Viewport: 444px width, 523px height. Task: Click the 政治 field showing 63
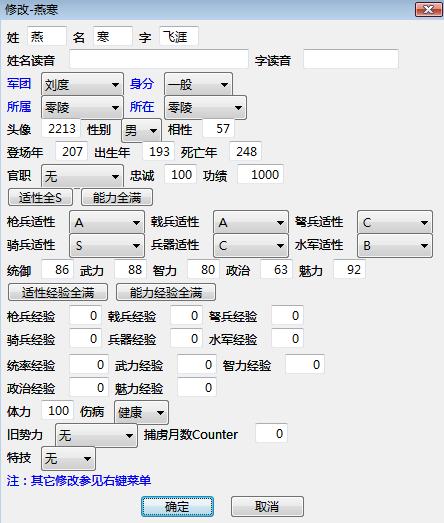pos(277,270)
